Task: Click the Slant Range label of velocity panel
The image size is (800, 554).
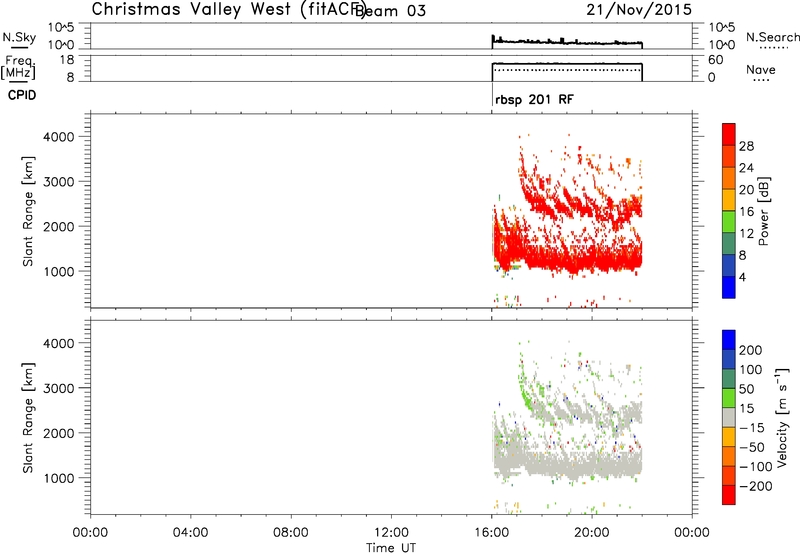Action: point(28,418)
